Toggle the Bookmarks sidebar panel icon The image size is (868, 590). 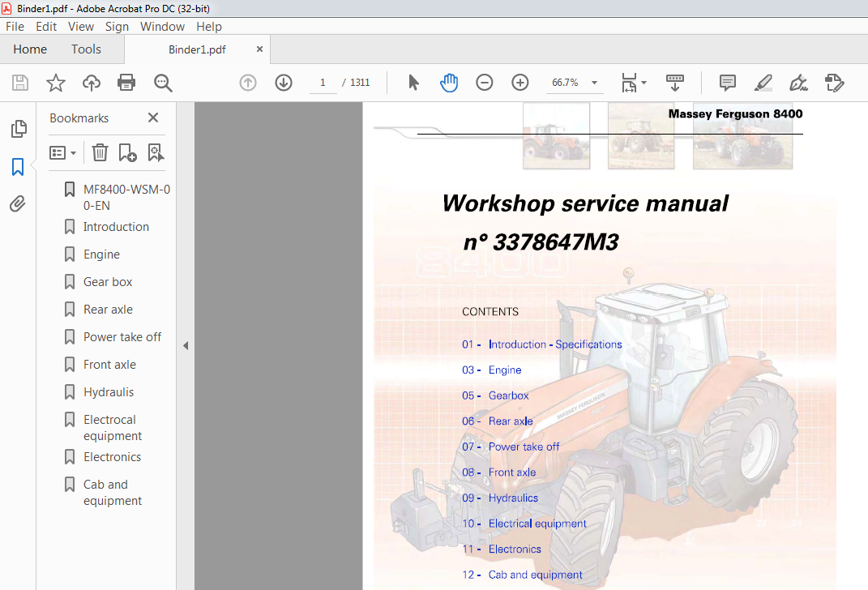pyautogui.click(x=18, y=167)
